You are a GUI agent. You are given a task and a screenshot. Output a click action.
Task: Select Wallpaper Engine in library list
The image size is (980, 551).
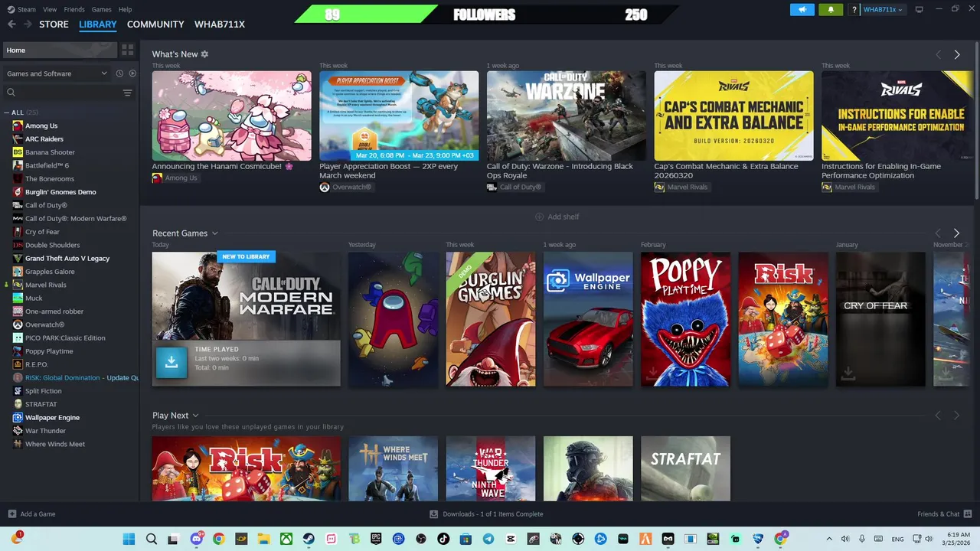click(x=52, y=417)
